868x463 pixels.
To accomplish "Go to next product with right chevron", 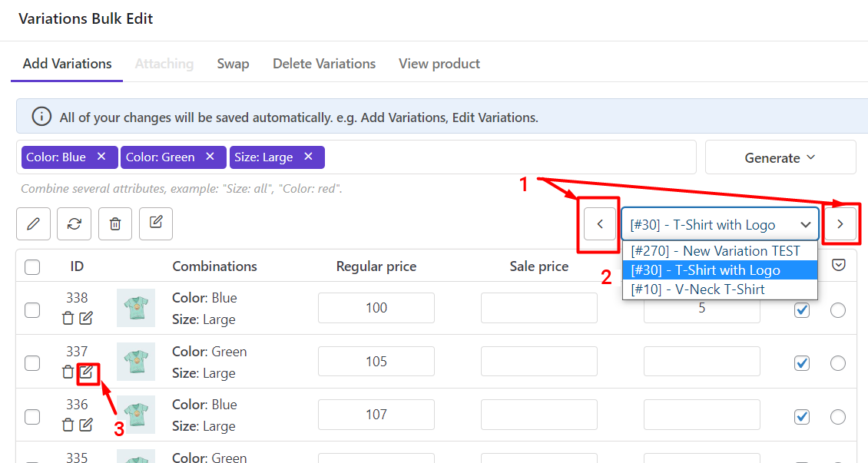I will 840,224.
